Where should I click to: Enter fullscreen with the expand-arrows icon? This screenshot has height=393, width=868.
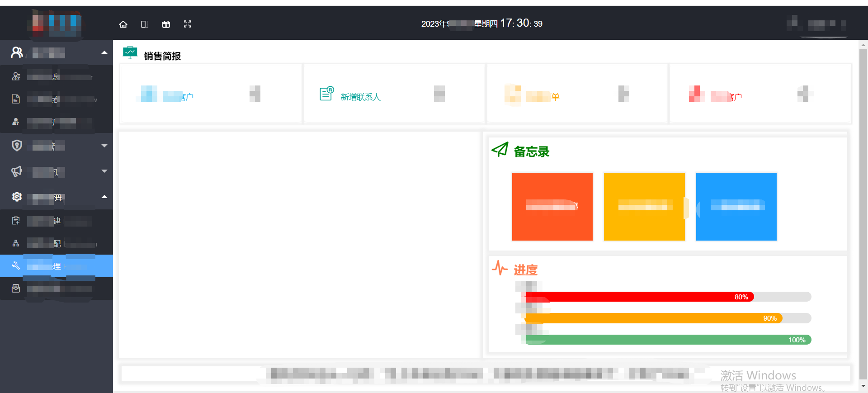188,24
